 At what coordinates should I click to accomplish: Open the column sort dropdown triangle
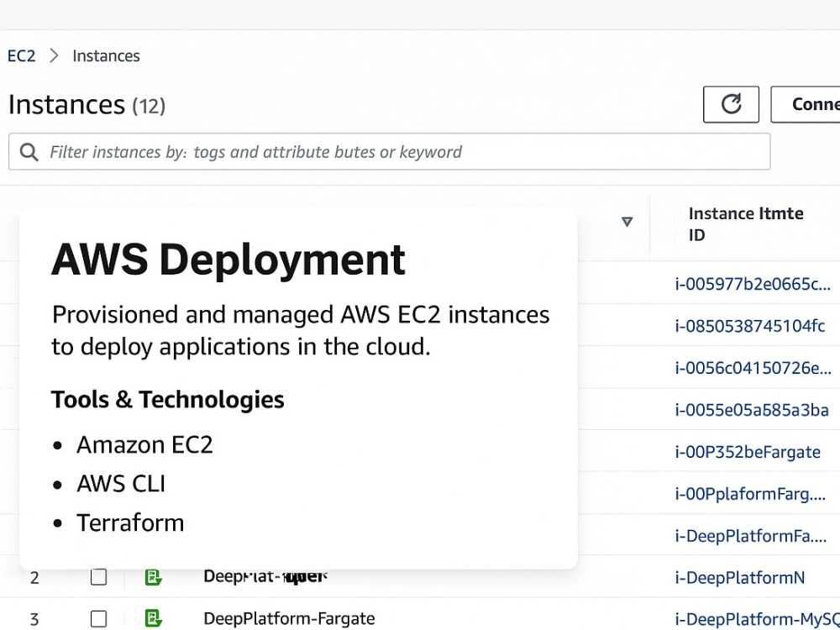click(x=627, y=221)
